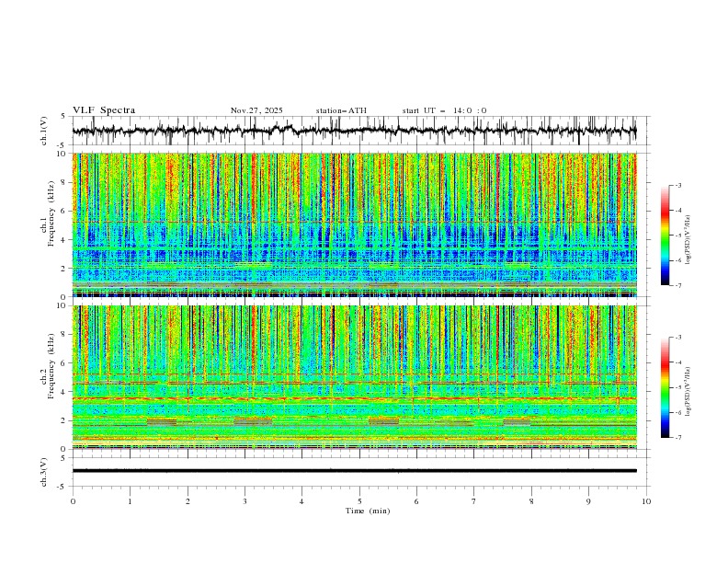
Task: Click the 'VLF Spectra' plot title
Action: [104, 110]
